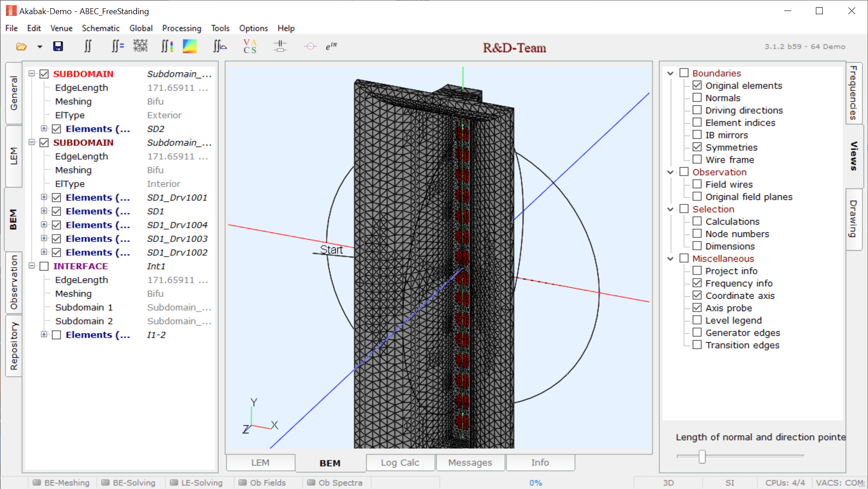Collapse the Observation group
Viewport: 868px width, 489px height.
[670, 172]
